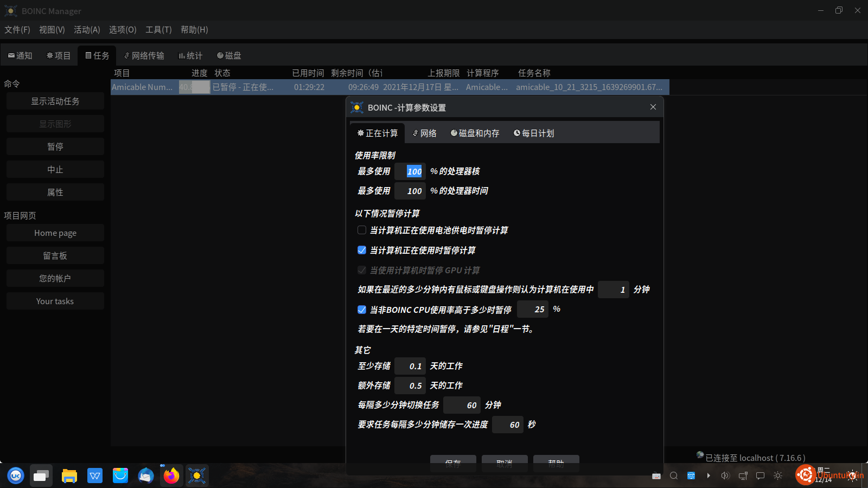Open the 视图(V) menu
868x488 pixels.
point(52,30)
